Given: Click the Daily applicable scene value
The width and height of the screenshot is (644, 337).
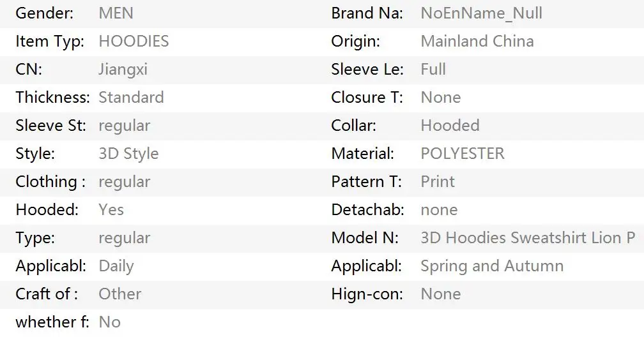Looking at the screenshot, I should (116, 266).
